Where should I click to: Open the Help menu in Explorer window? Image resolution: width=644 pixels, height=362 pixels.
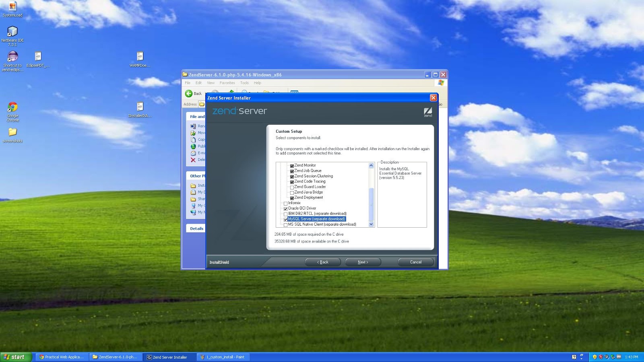257,83
